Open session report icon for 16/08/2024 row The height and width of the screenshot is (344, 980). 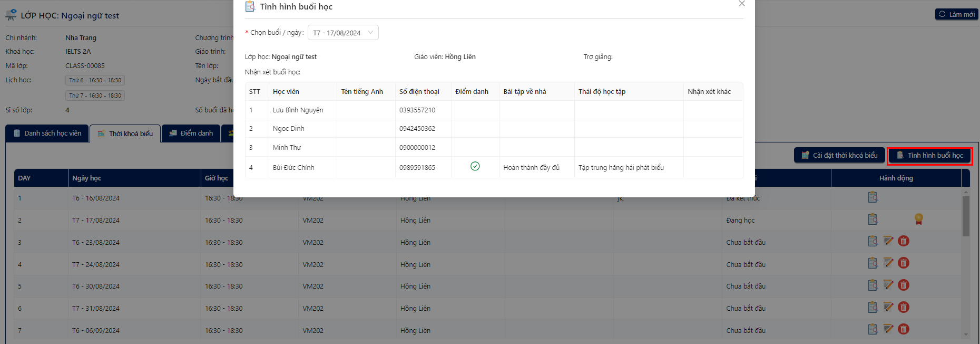[x=873, y=197]
